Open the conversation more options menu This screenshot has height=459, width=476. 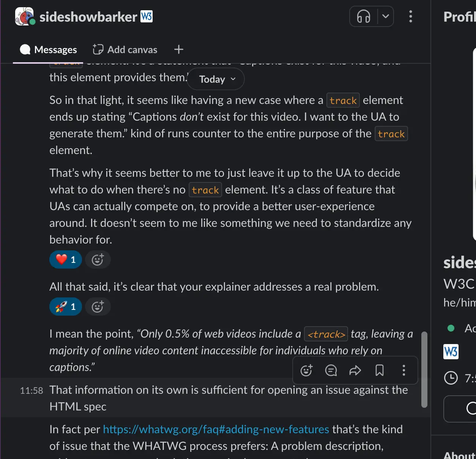pos(410,17)
